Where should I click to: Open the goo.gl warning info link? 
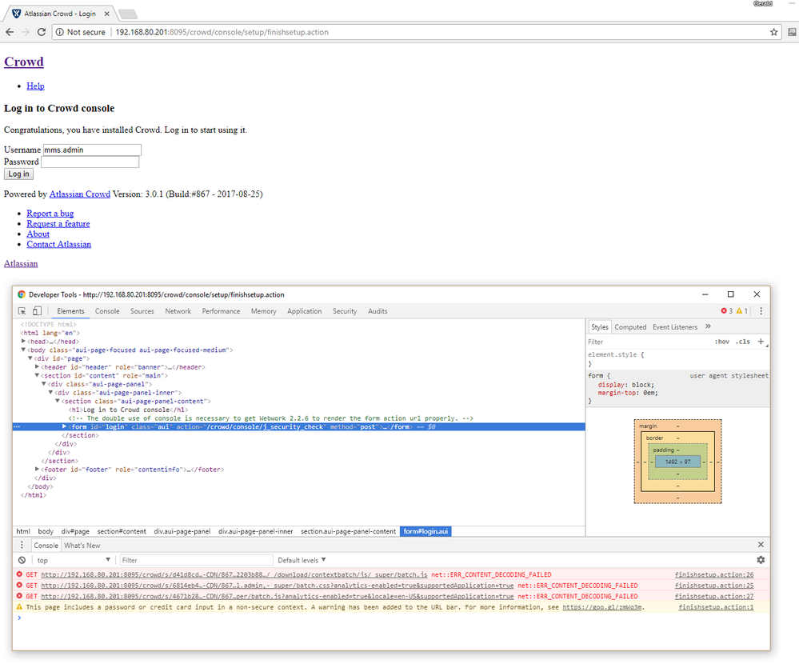(601, 606)
